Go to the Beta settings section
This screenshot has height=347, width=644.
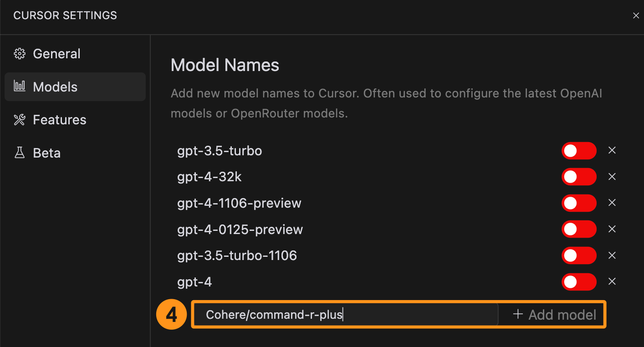coord(46,153)
